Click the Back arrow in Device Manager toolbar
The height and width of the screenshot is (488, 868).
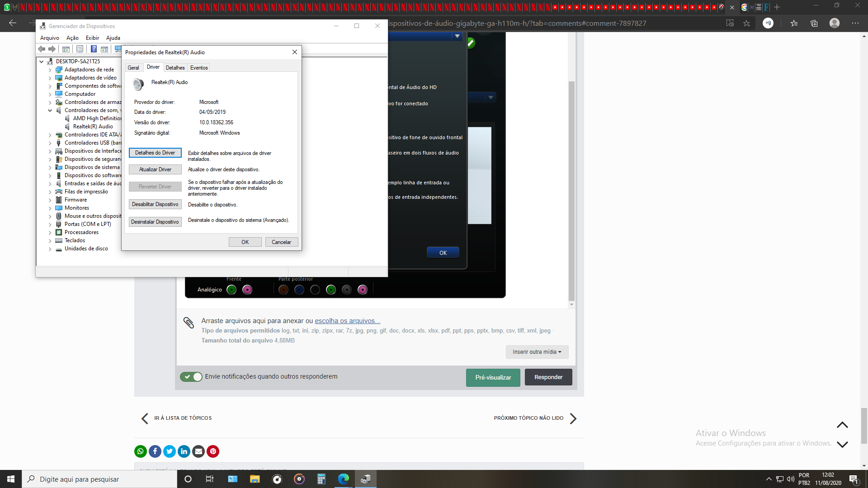coord(42,49)
